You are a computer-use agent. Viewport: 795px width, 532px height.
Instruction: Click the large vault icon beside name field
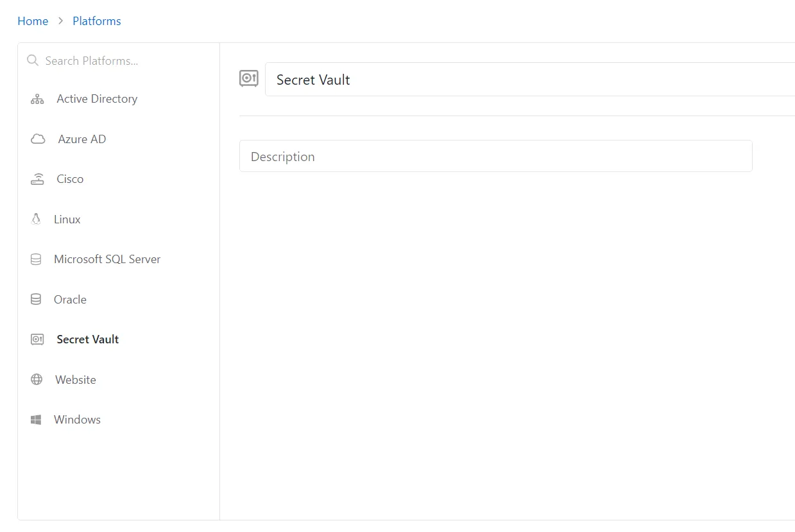tap(249, 79)
